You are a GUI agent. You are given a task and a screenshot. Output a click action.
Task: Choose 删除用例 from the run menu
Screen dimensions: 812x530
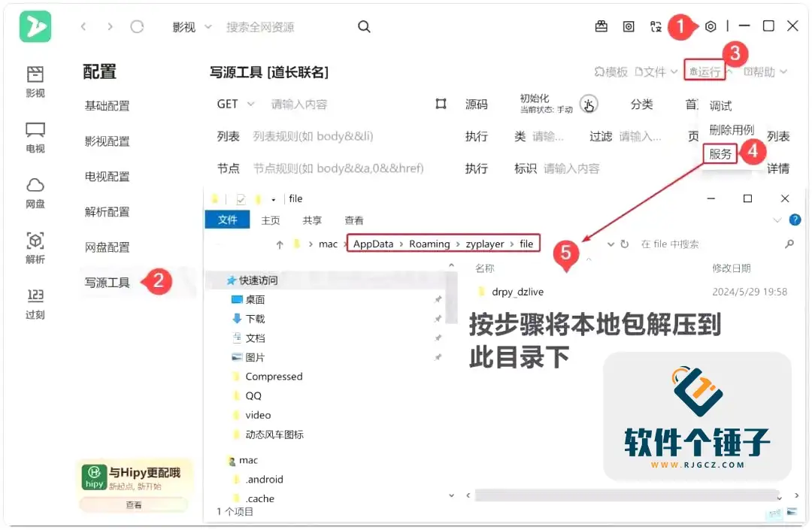pyautogui.click(x=732, y=129)
